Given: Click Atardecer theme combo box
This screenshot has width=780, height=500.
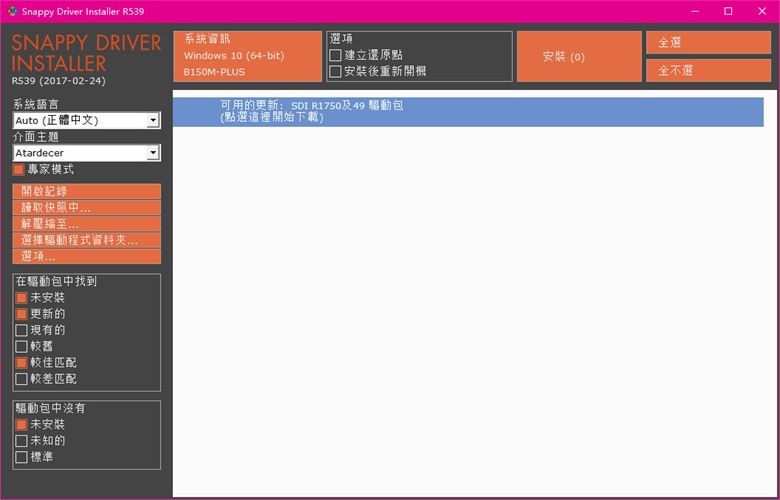Looking at the screenshot, I should coord(87,153).
